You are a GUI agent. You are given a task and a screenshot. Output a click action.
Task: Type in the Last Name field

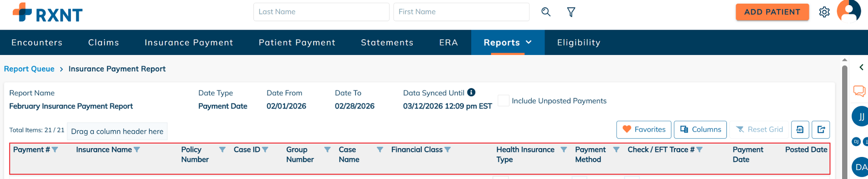[321, 12]
